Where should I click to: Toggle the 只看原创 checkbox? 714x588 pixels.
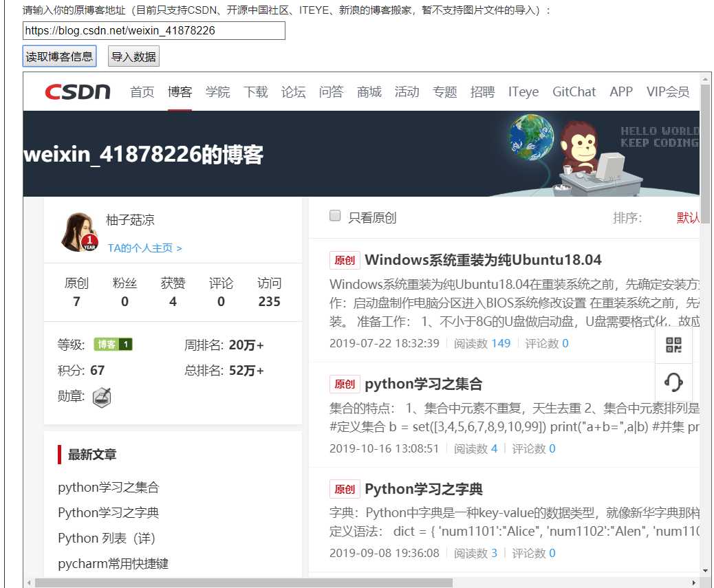point(335,216)
